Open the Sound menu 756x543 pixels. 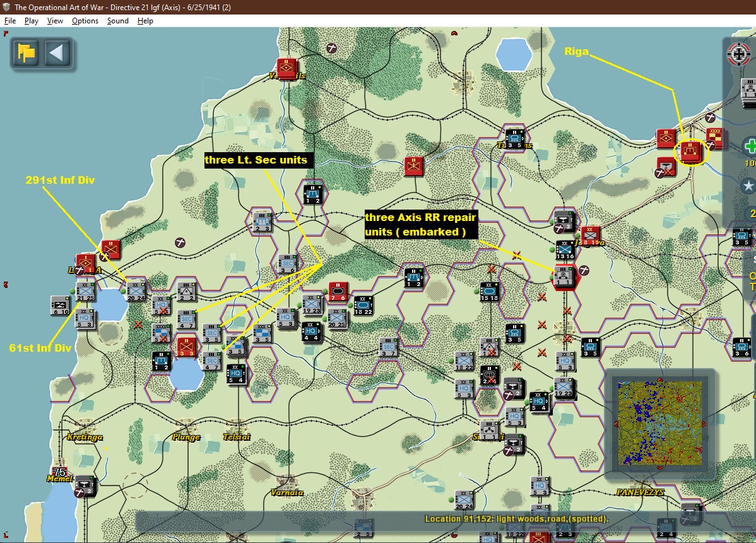pos(117,21)
